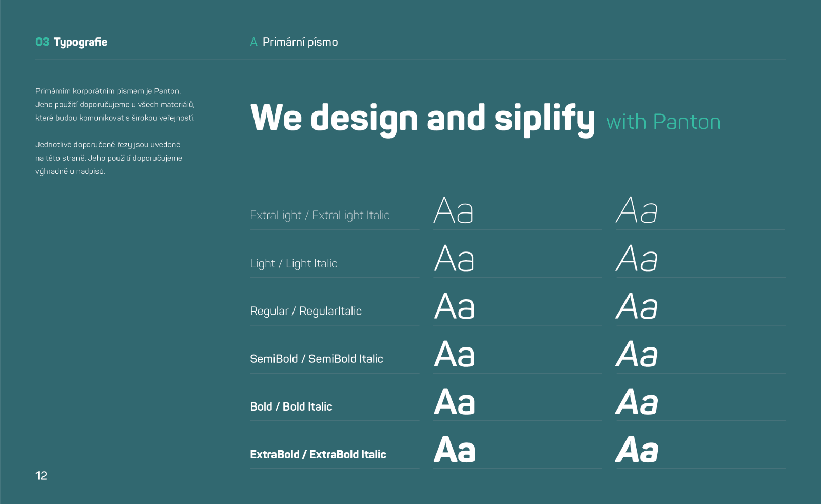This screenshot has height=504, width=821.
Task: Click the upright ExtraLight "Aa" specimen
Action: coord(454,210)
